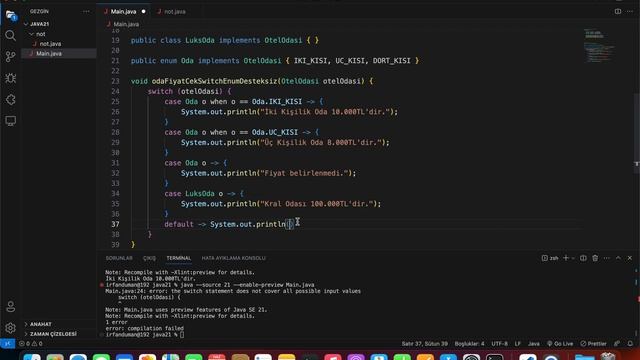Open the Terminal app in the Dock
The height and width of the screenshot is (360, 640).
click(494, 358)
